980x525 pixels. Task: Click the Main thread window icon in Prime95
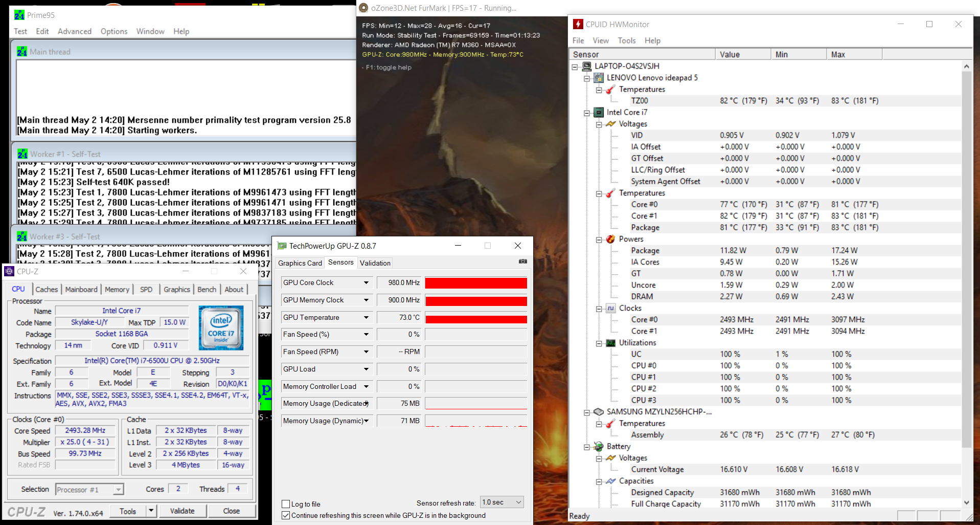tap(22, 51)
